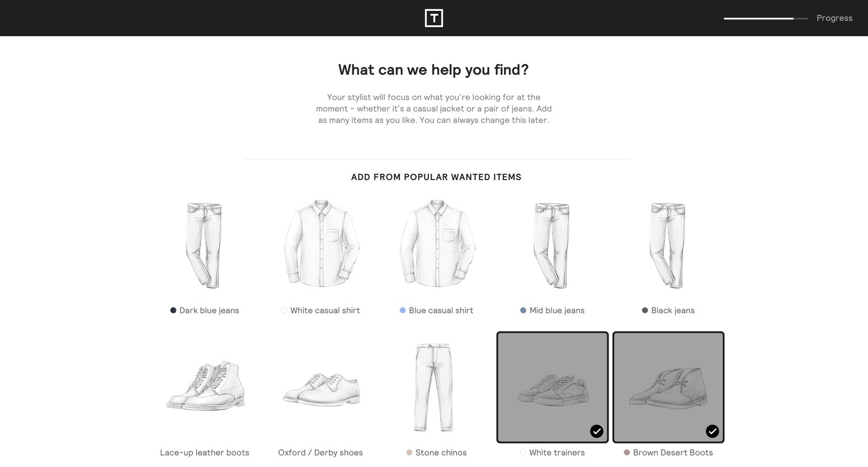Pick the Blue casual shirt illustration
This screenshot has width=868, height=467.
(437, 243)
